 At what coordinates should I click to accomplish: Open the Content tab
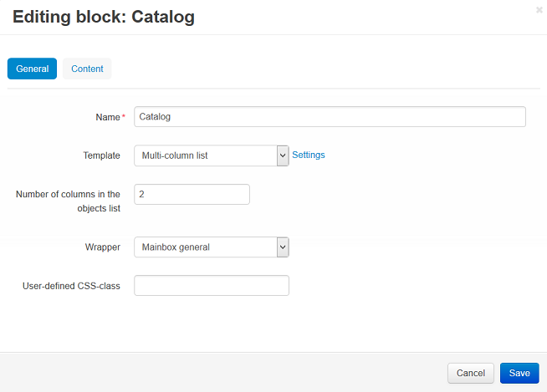[87, 69]
